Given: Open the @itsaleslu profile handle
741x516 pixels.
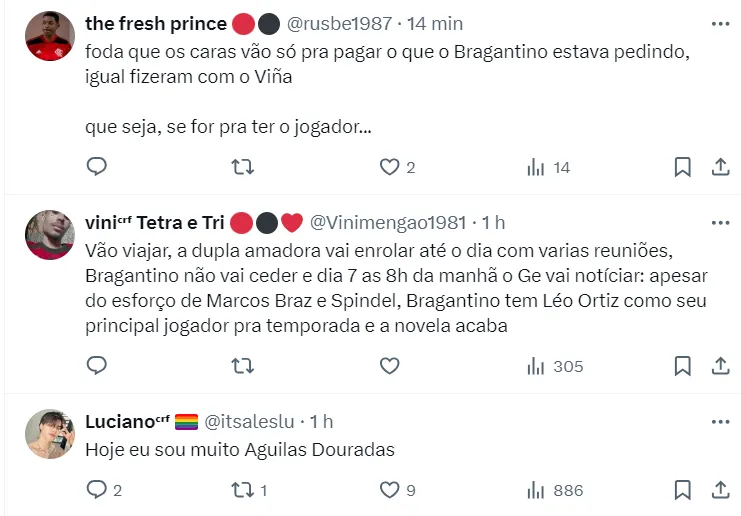Looking at the screenshot, I should tap(254, 422).
